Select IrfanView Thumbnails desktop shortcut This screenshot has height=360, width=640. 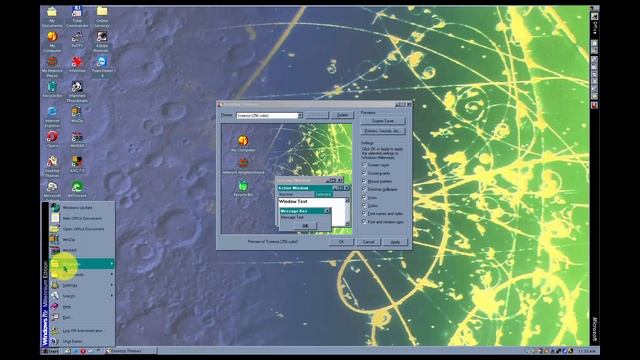(x=77, y=92)
